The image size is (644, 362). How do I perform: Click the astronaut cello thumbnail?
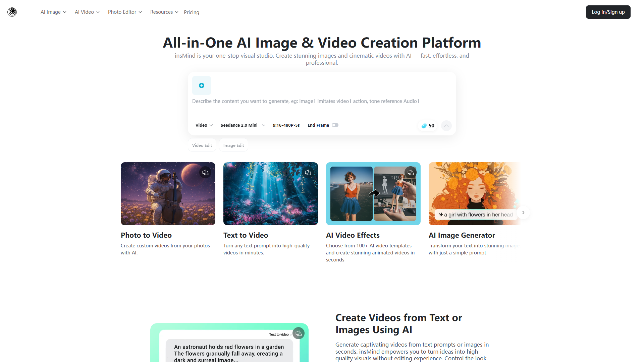tap(168, 194)
